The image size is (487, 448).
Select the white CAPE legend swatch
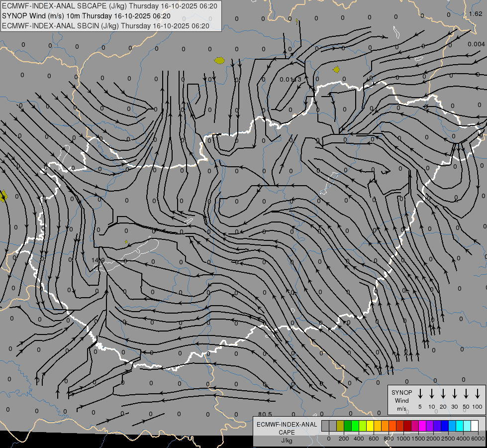click(x=475, y=426)
